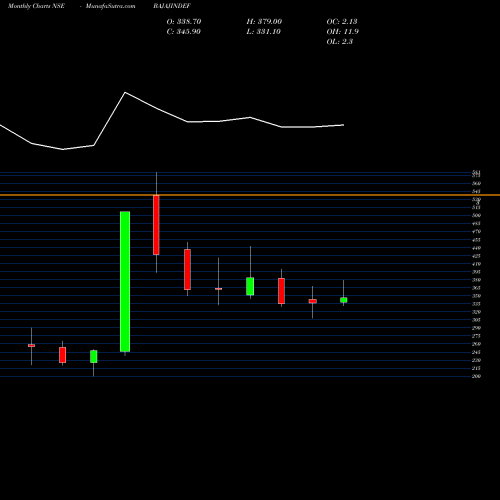This screenshot has width=500, height=500.
Task: Click the 560 price axis label
Action: pyautogui.click(x=476, y=183)
